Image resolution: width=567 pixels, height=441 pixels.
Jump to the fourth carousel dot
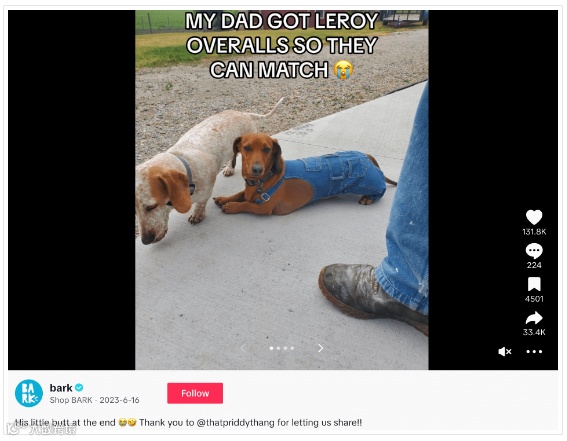click(292, 348)
